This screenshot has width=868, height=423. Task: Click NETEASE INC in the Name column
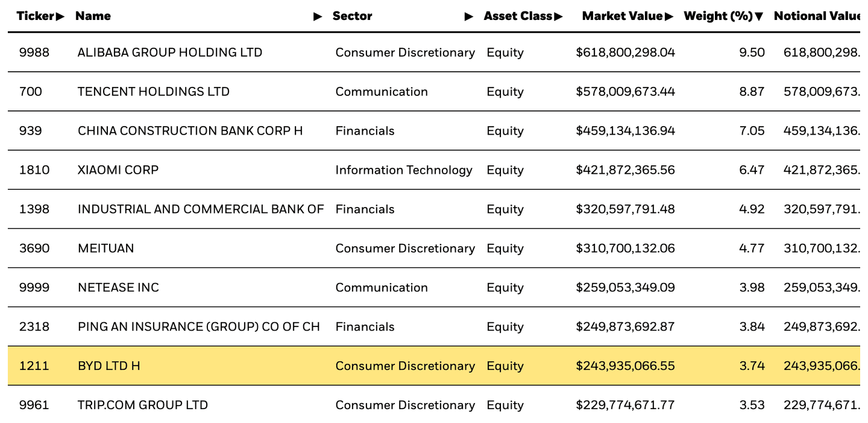(118, 288)
